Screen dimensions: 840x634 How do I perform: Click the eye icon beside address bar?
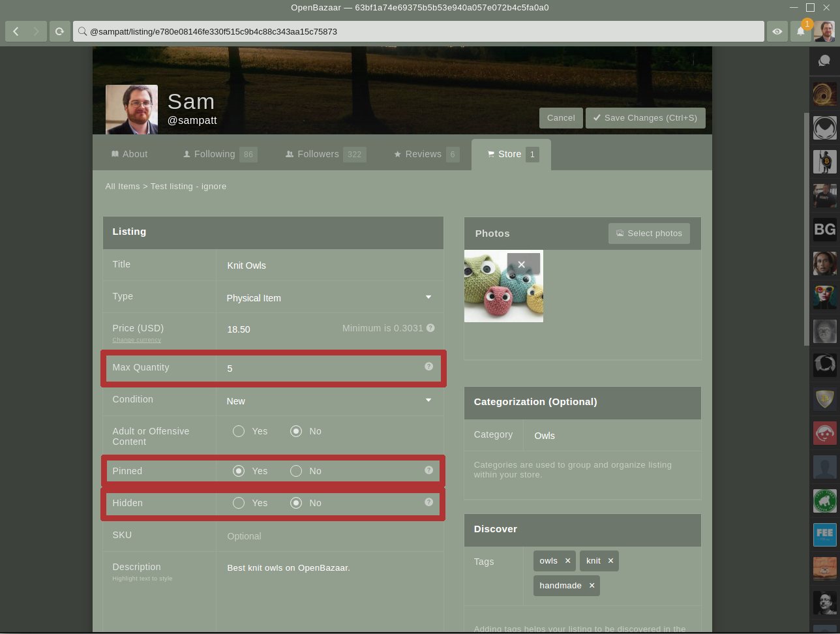click(x=777, y=31)
